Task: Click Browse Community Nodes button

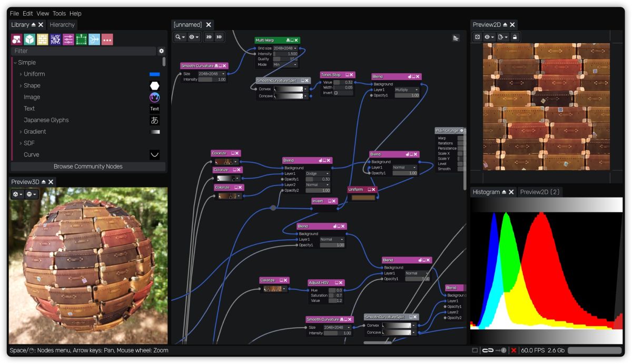Action: coord(88,166)
